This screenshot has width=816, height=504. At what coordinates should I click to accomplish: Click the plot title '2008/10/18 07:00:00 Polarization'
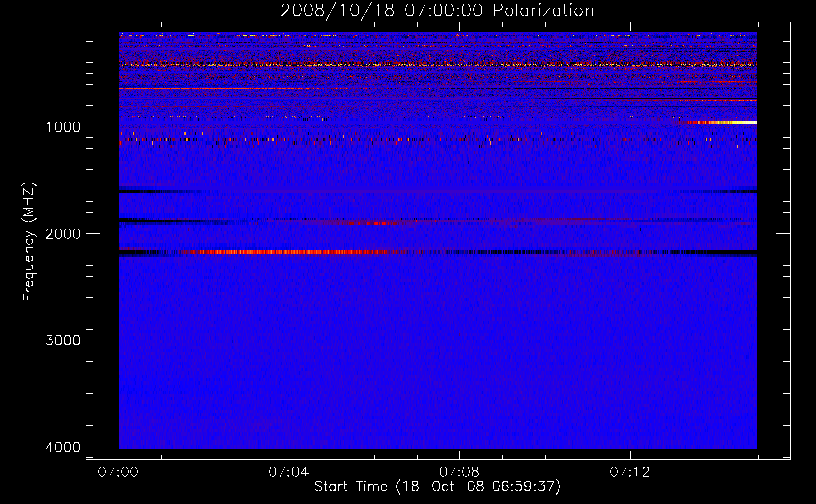point(437,11)
